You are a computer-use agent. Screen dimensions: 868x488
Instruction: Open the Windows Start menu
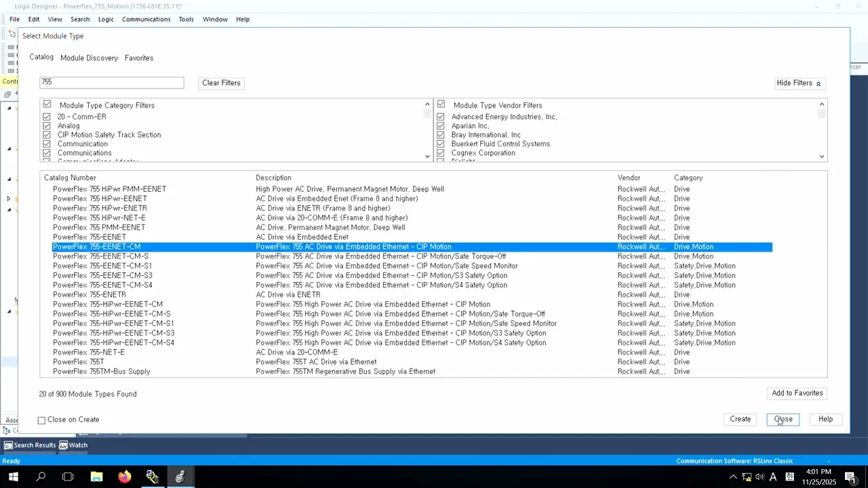click(x=13, y=477)
